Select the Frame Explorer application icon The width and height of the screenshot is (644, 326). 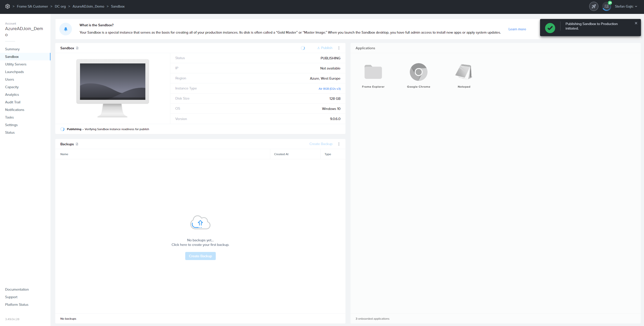click(x=373, y=72)
